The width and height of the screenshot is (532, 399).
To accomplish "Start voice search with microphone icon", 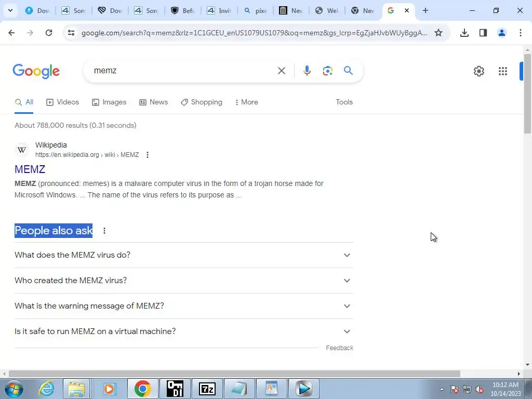I will pos(307,71).
